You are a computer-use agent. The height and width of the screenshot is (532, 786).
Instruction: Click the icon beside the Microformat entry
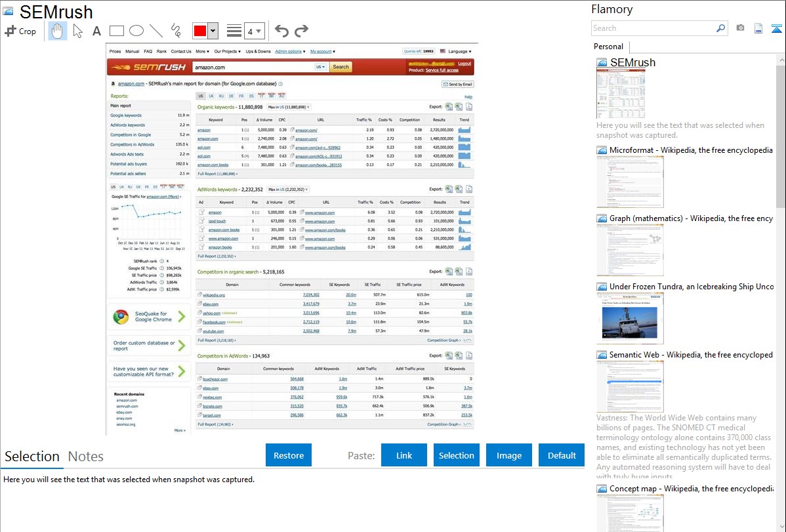click(x=602, y=150)
